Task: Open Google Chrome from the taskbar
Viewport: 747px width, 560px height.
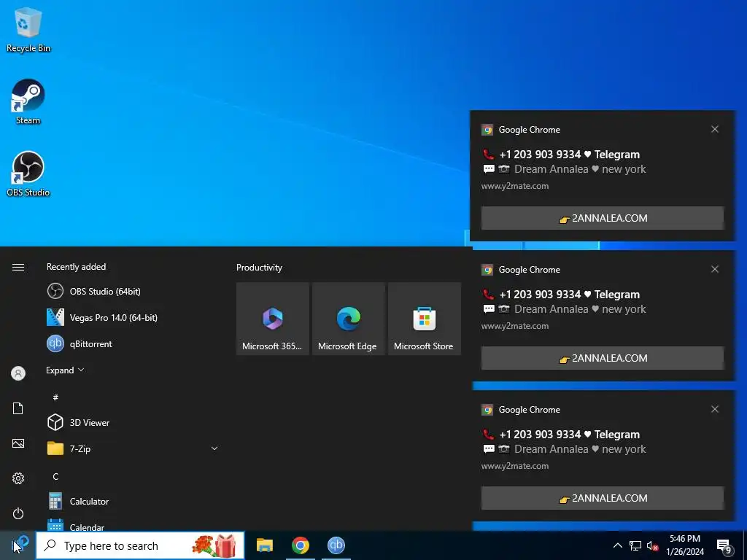Action: click(x=300, y=545)
